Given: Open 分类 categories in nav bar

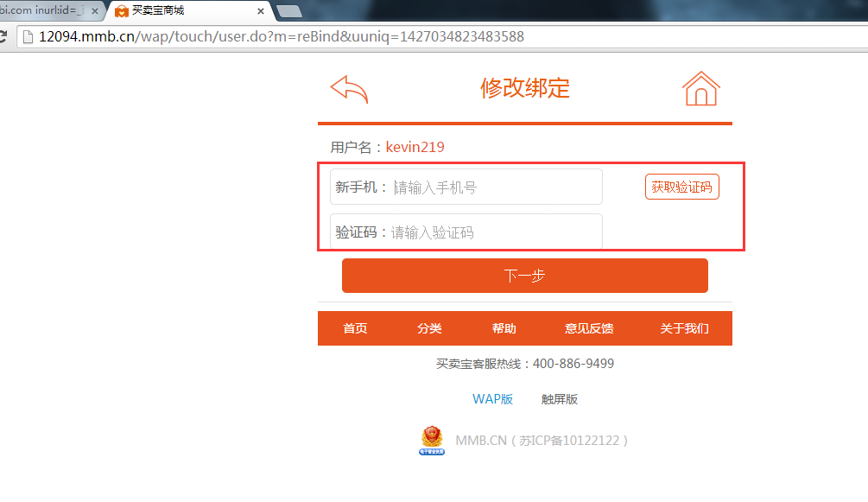Looking at the screenshot, I should pos(429,328).
